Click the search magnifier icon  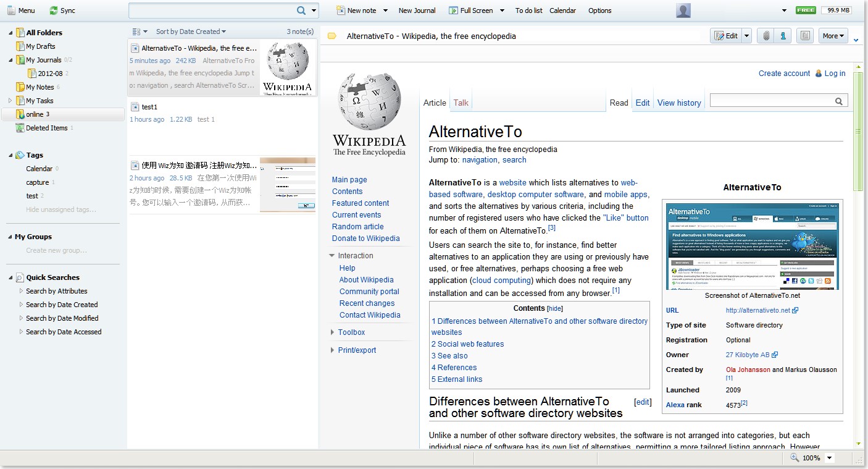click(x=301, y=11)
